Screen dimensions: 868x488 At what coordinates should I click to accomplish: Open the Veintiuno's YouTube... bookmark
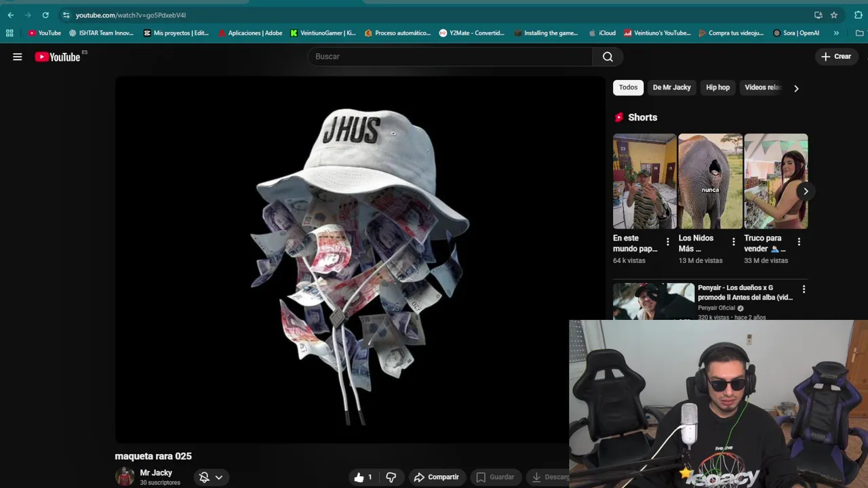(657, 33)
